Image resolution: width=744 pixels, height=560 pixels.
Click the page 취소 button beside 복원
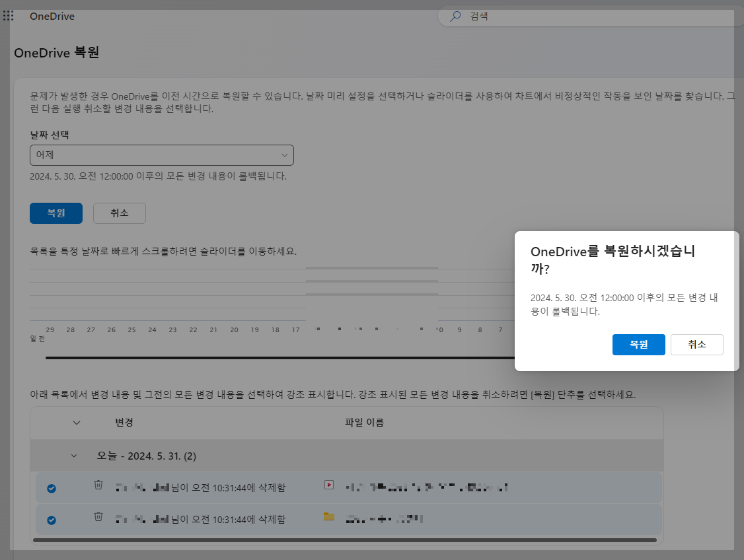point(119,213)
